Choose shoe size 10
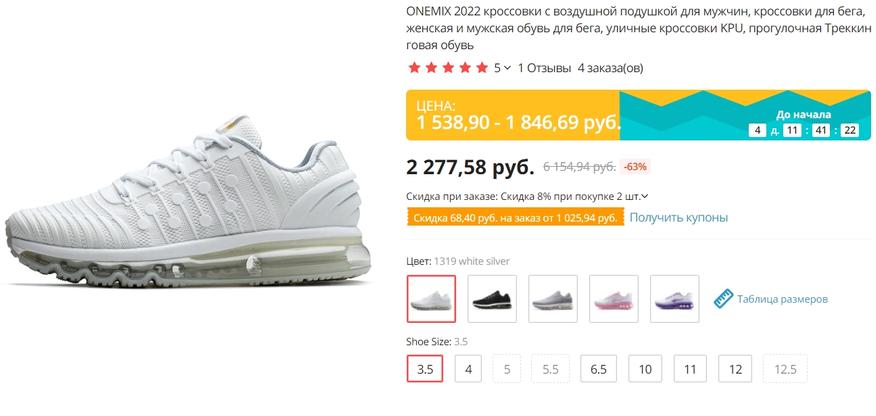The height and width of the screenshot is (416, 876). tap(645, 369)
